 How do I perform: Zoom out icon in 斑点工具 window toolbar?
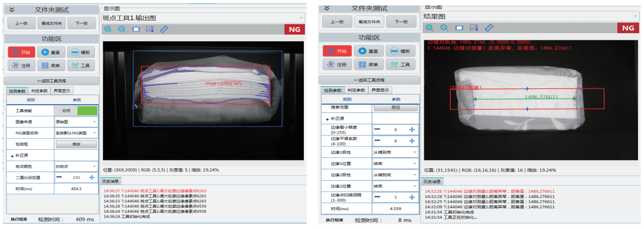(122, 30)
